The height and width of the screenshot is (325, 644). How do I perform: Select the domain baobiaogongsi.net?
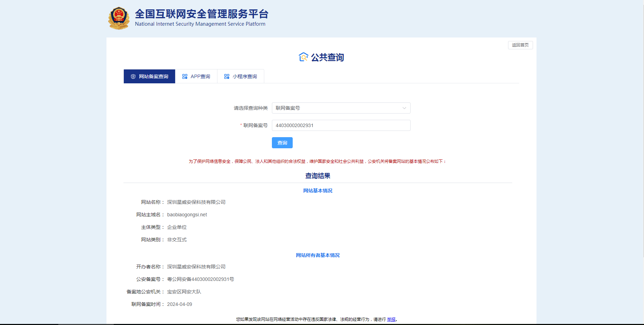[187, 215]
